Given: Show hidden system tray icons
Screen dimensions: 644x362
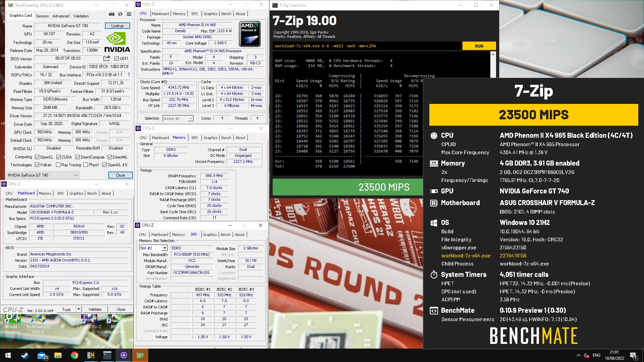Looking at the screenshot, I should pyautogui.click(x=578, y=355).
